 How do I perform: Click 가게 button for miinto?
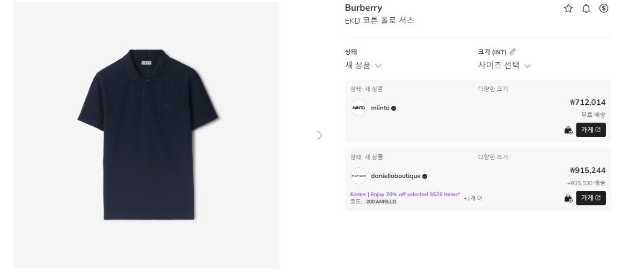pos(590,130)
